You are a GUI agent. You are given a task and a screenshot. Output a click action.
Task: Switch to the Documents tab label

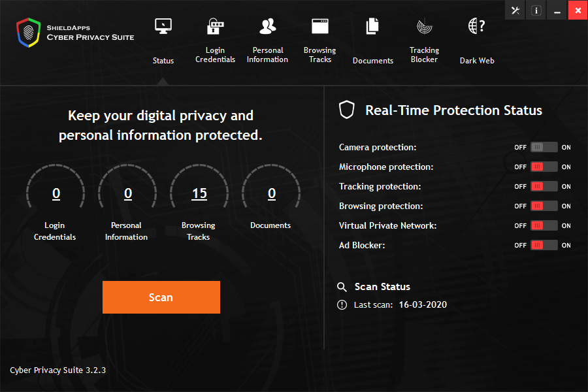click(373, 60)
